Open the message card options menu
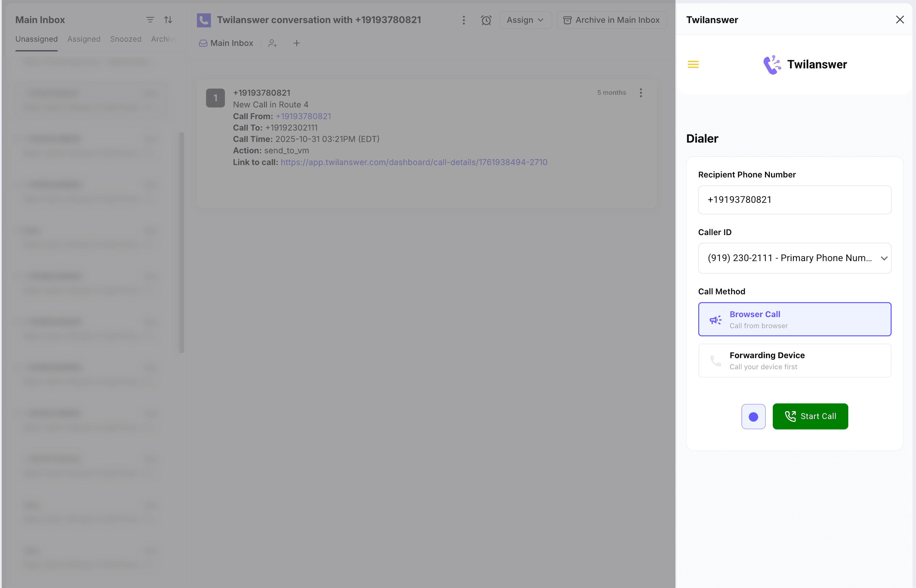 pos(641,93)
